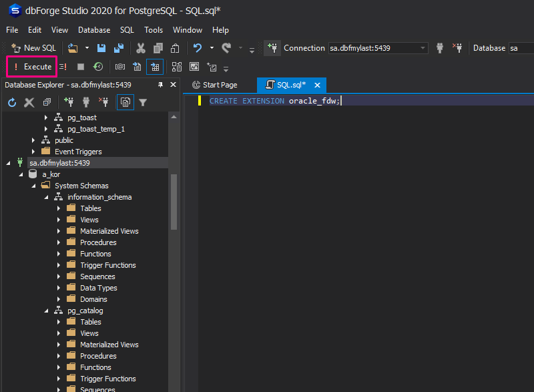
Task: Collapse the System Schemas folder
Action: [34, 186]
